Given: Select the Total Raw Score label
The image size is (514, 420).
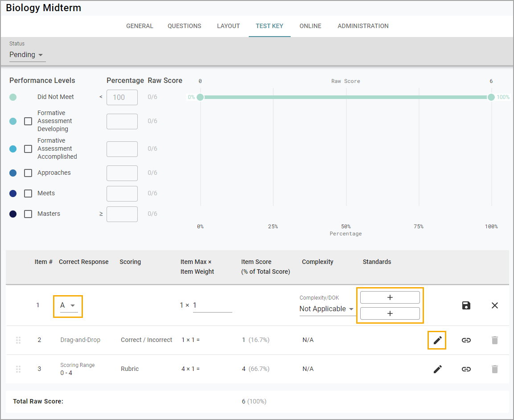Looking at the screenshot, I should pos(38,401).
